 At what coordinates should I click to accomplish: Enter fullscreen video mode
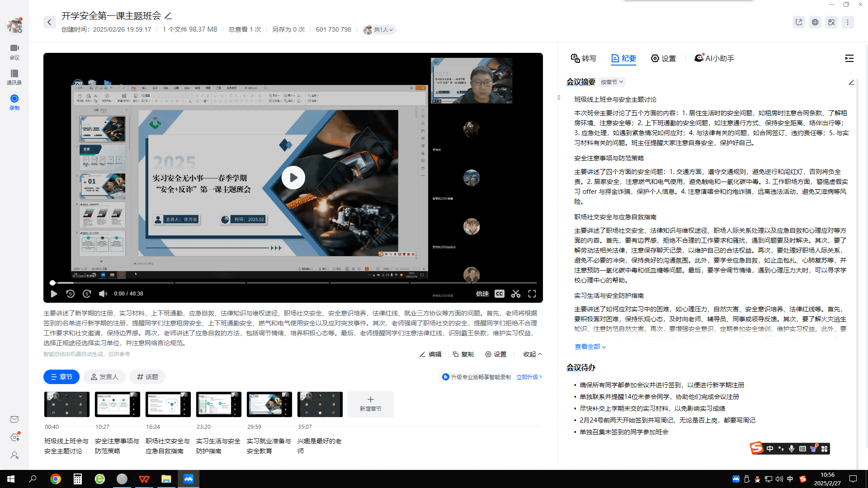532,294
